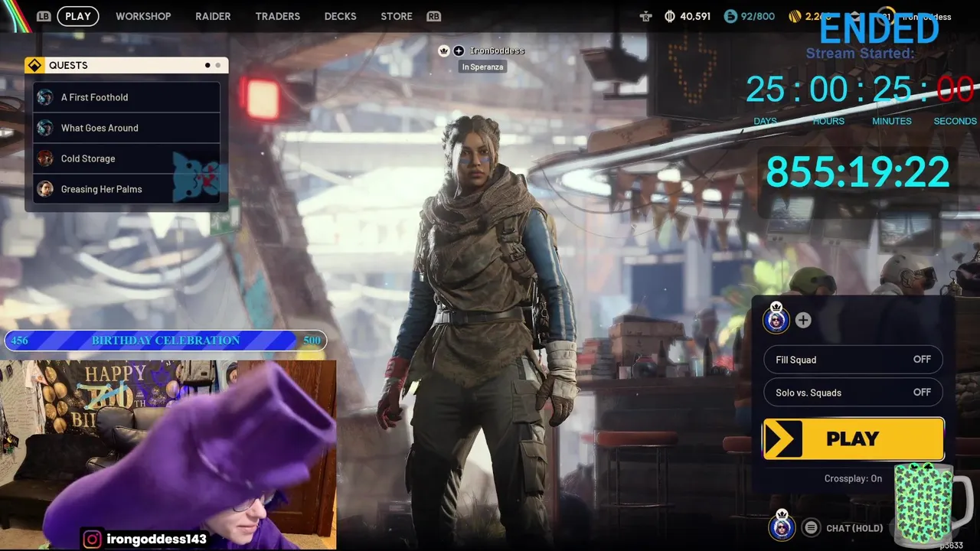Click the Quests panel diamond icon
Screen dimensions: 980x551
coord(34,65)
